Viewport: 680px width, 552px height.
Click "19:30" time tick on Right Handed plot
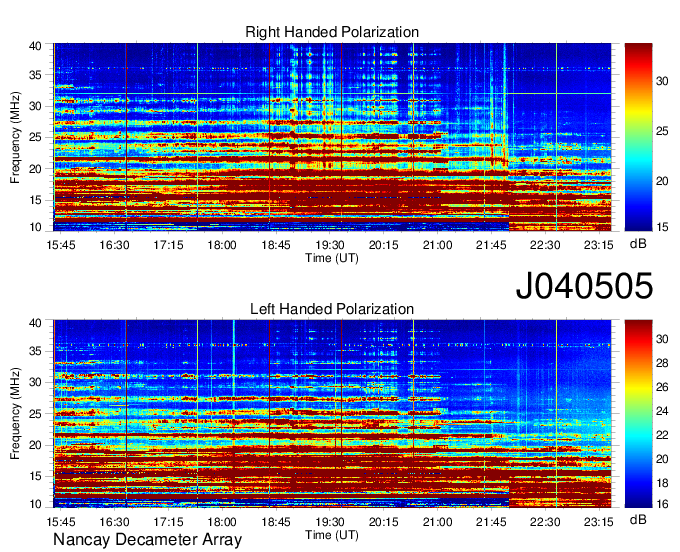pos(330,245)
